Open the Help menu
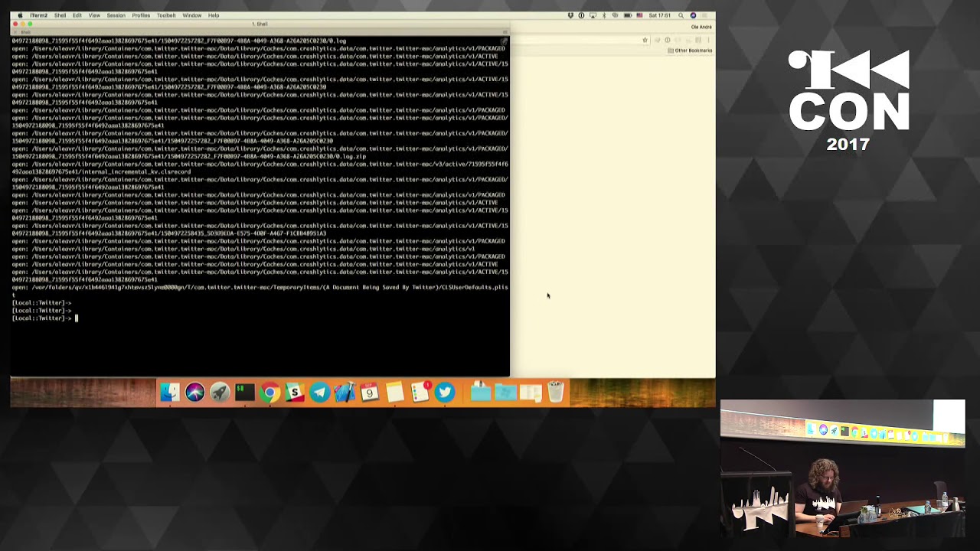This screenshot has width=980, height=551. pos(214,15)
